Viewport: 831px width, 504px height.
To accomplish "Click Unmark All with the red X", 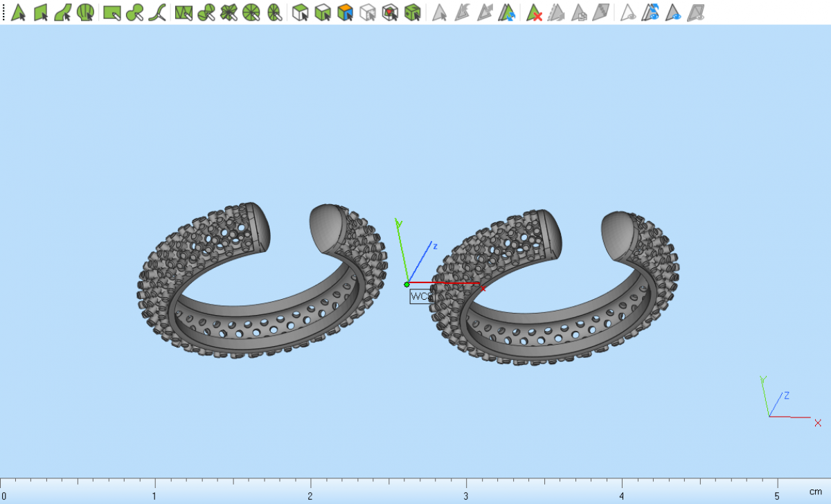I will [534, 12].
